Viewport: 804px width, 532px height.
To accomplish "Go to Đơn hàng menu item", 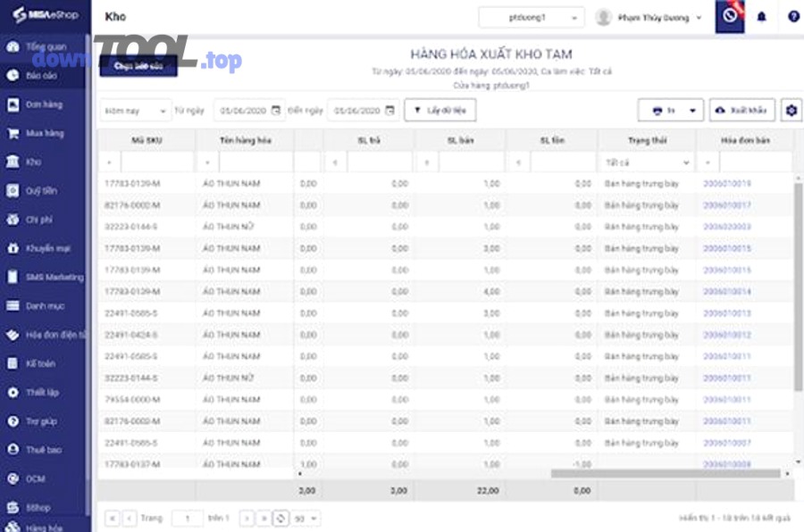I will [x=43, y=104].
